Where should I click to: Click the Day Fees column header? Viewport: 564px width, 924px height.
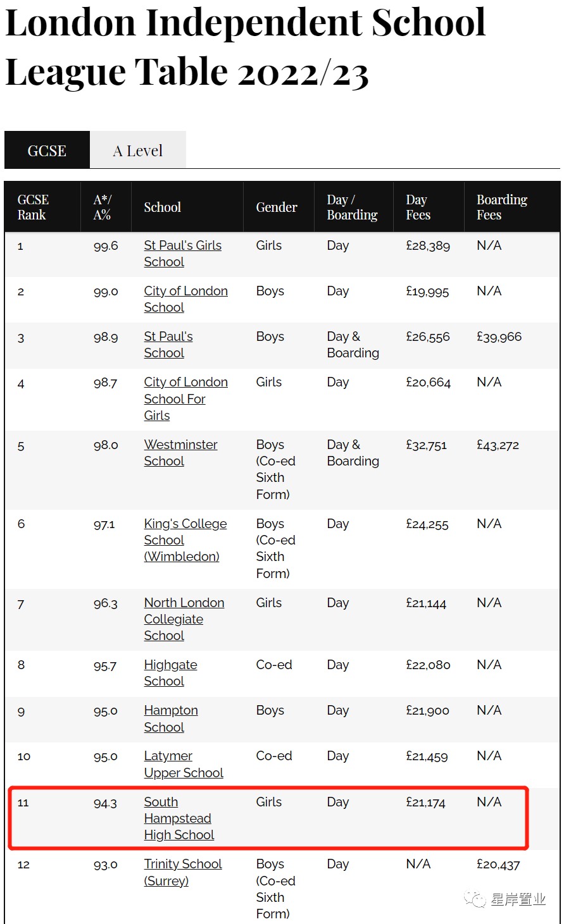[418, 207]
